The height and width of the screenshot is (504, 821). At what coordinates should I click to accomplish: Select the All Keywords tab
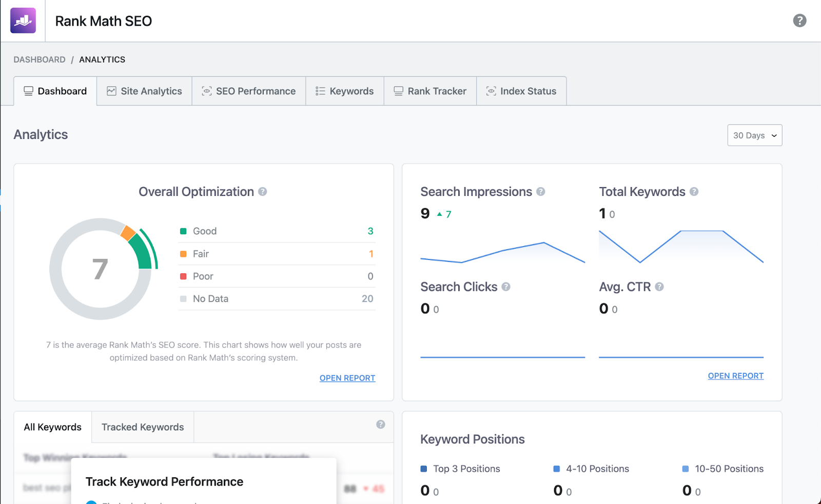tap(53, 427)
